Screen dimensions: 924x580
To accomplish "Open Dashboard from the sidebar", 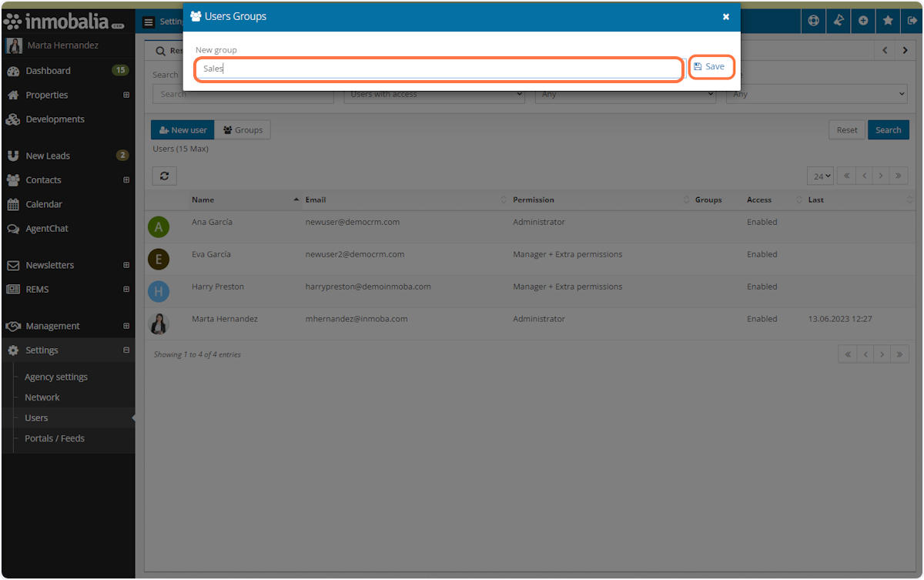I will (x=48, y=71).
